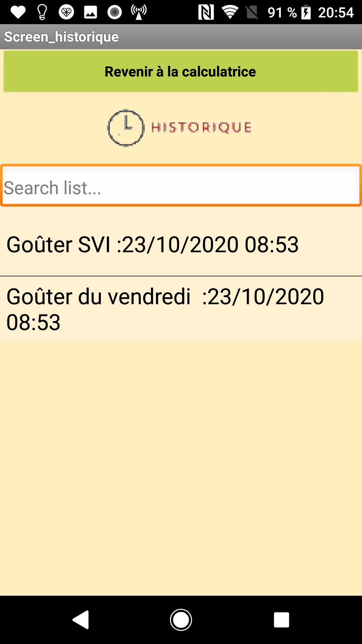362x644 pixels.
Task: Tap the 20:54 clock in status bar
Action: pyautogui.click(x=336, y=13)
